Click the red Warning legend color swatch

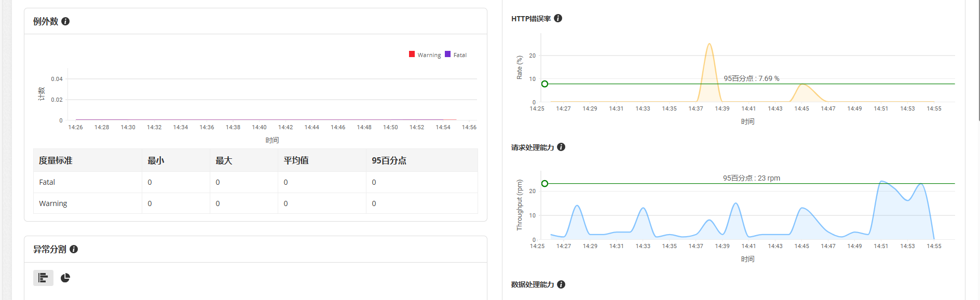pyautogui.click(x=412, y=54)
